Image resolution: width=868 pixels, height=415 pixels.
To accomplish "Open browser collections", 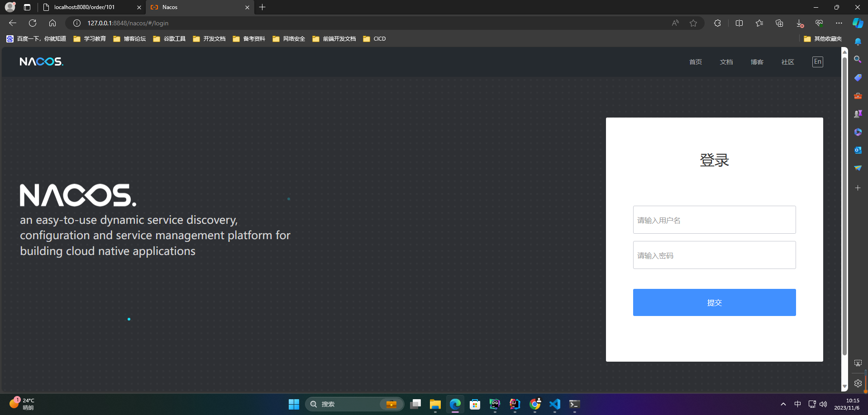I will [779, 23].
